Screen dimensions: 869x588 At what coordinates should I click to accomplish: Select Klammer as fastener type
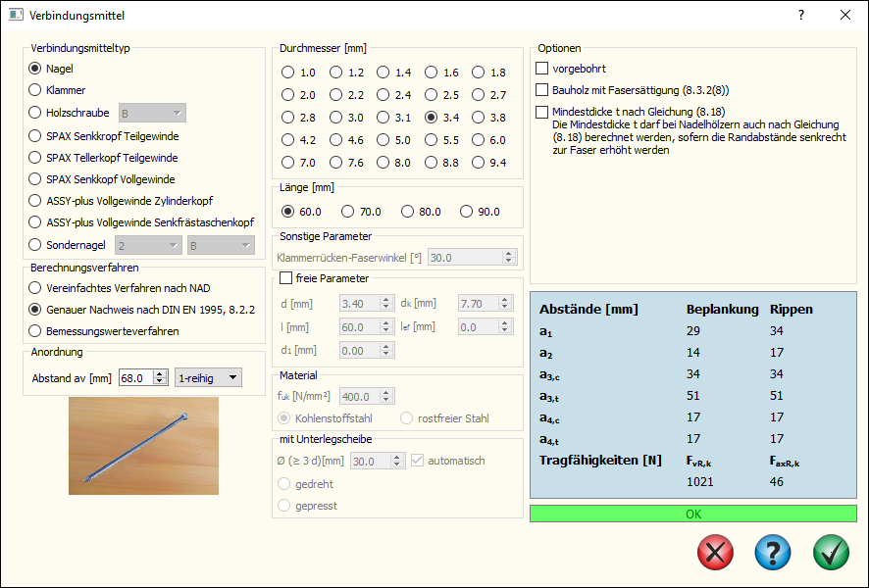[x=36, y=90]
